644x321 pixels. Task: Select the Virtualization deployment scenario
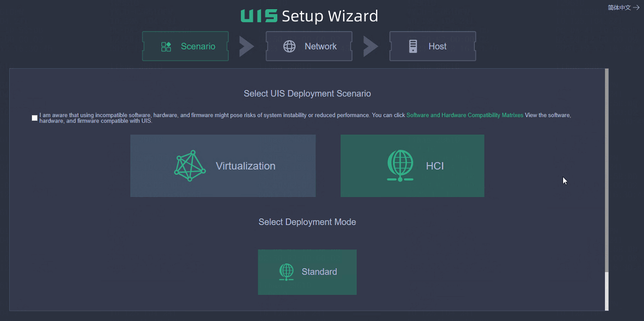point(223,166)
